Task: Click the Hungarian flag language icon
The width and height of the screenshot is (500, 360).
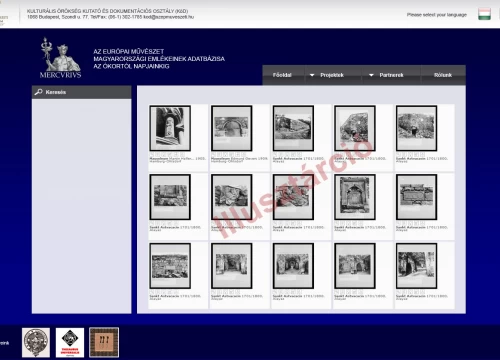Action: (484, 14)
